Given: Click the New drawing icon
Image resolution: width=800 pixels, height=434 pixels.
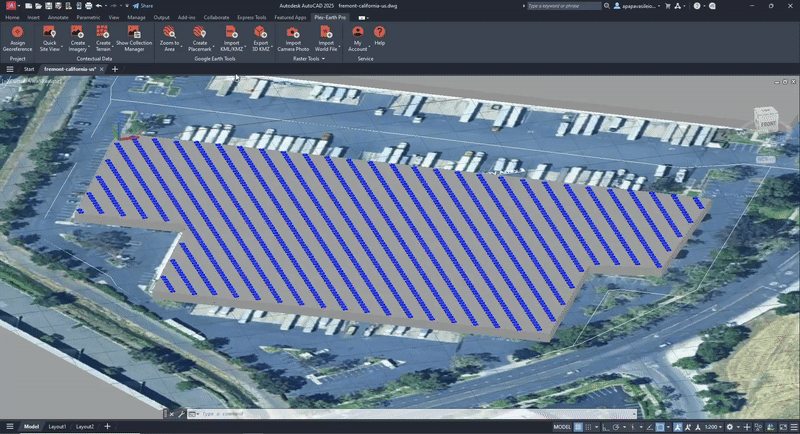Looking at the screenshot, I should tap(29, 6).
